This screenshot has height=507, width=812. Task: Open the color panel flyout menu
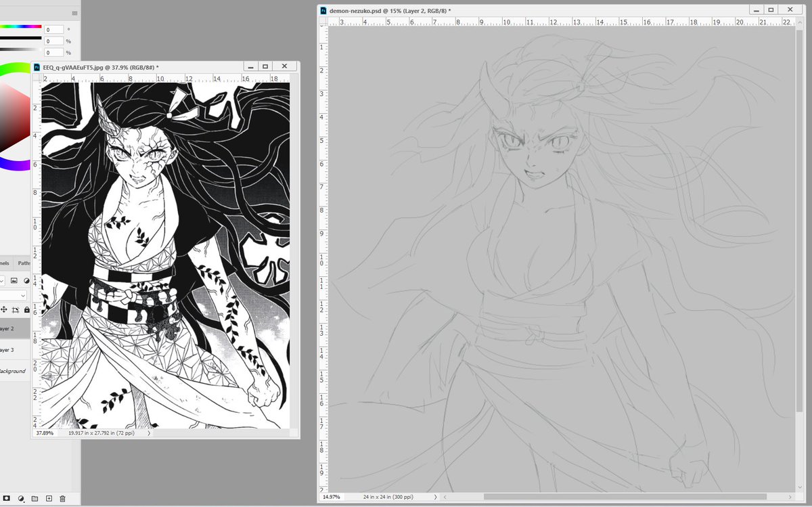[x=73, y=14]
